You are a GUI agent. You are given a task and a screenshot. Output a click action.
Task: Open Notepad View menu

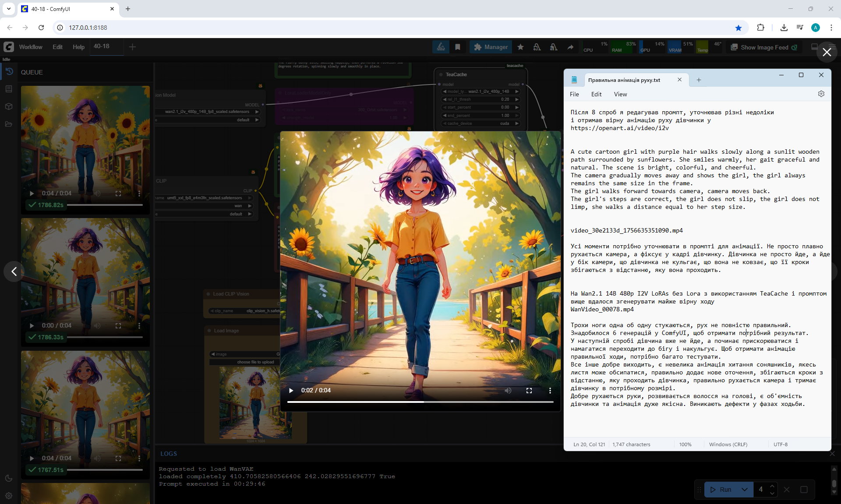tap(620, 94)
